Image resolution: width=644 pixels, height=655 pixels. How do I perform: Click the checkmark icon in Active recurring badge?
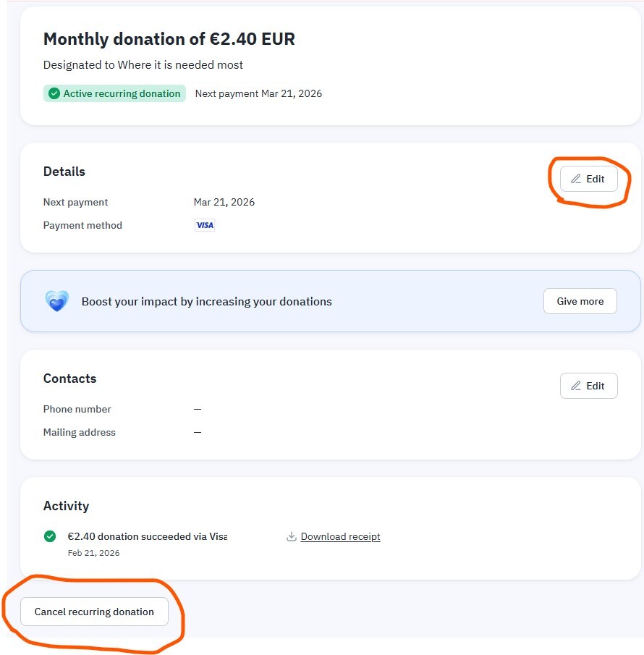click(x=54, y=93)
